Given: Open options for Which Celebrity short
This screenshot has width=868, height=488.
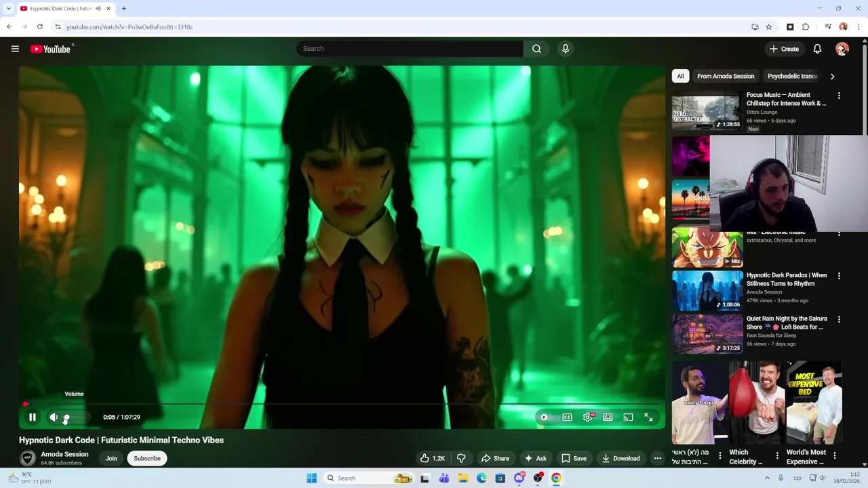Looking at the screenshot, I should tap(778, 455).
